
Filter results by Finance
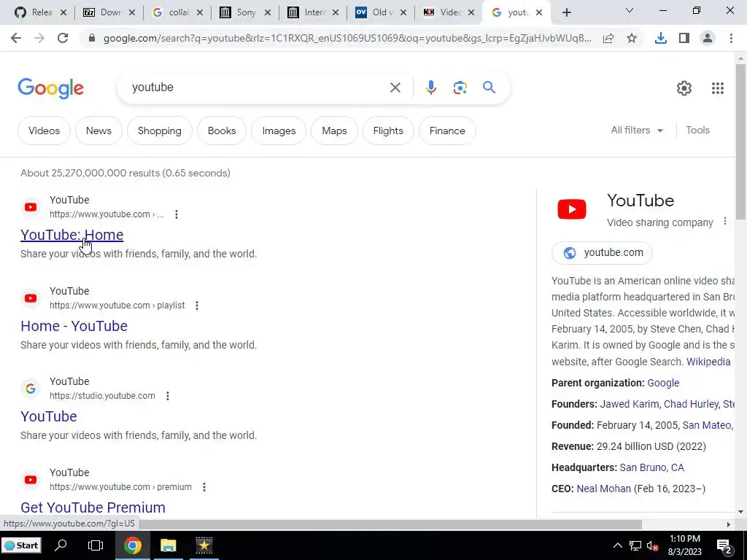pos(447,131)
